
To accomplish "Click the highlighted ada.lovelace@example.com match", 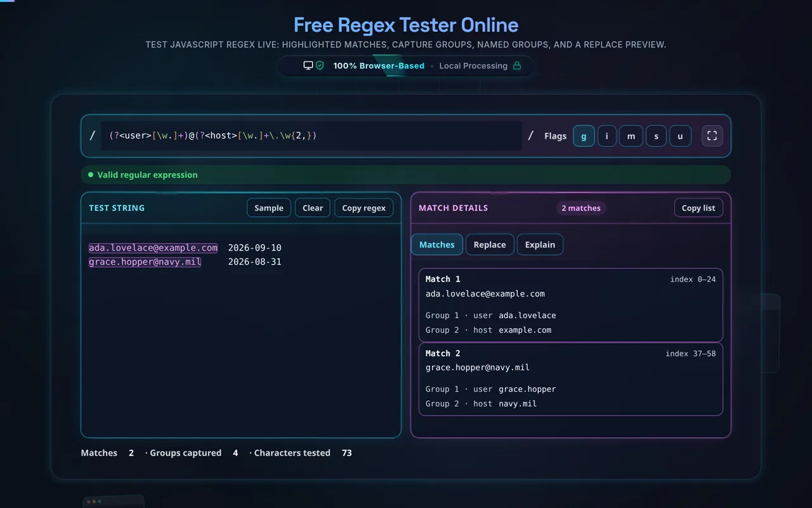I will [153, 248].
